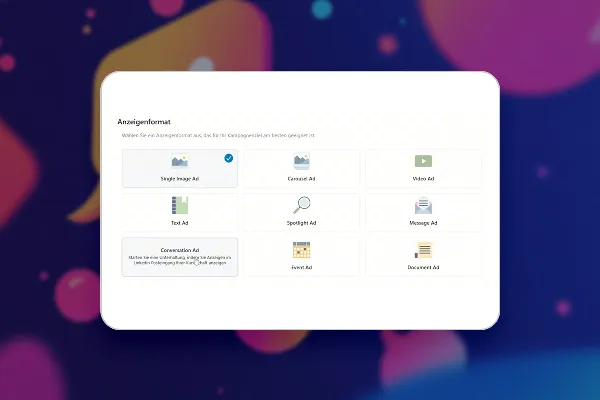The height and width of the screenshot is (400, 600).
Task: Click the Video Ad label
Action: coord(423,179)
